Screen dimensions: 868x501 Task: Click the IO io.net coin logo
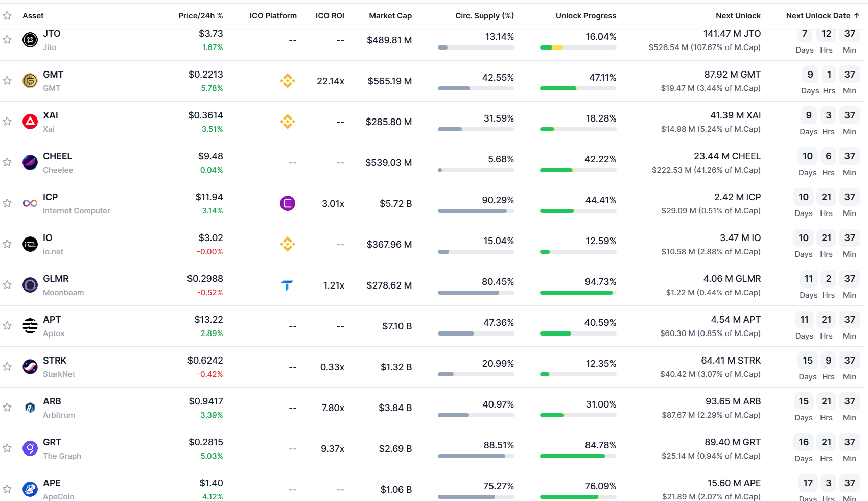(30, 244)
